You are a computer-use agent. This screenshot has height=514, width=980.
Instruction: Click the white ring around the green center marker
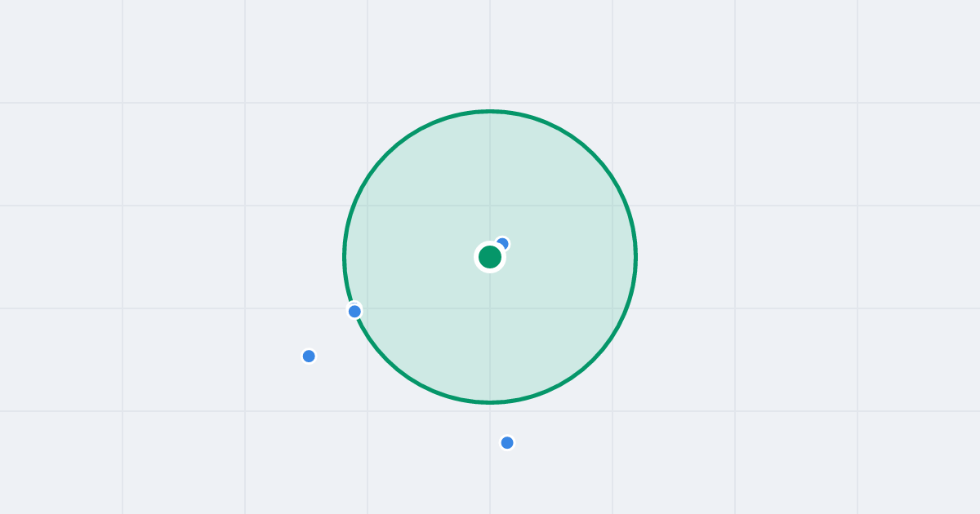[490, 243]
